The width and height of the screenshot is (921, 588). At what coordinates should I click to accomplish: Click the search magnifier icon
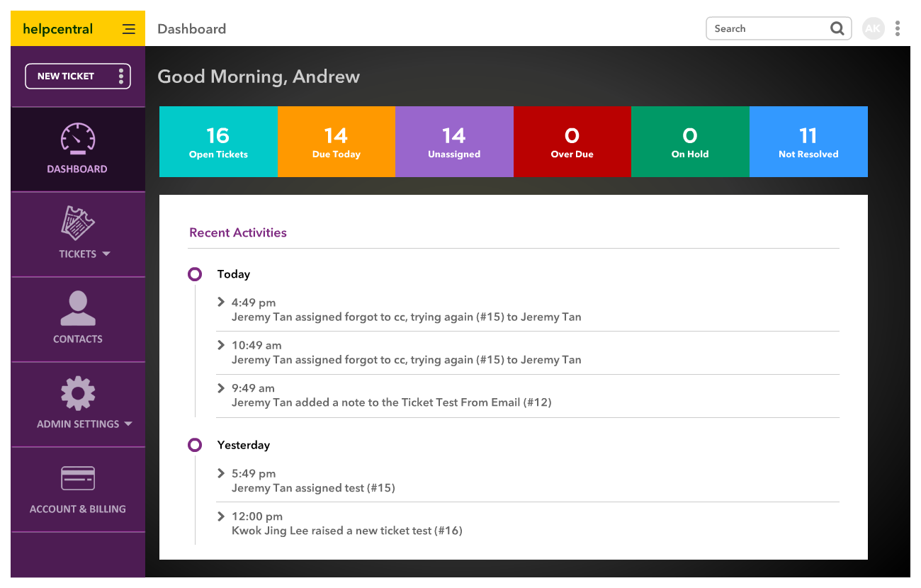click(x=837, y=29)
